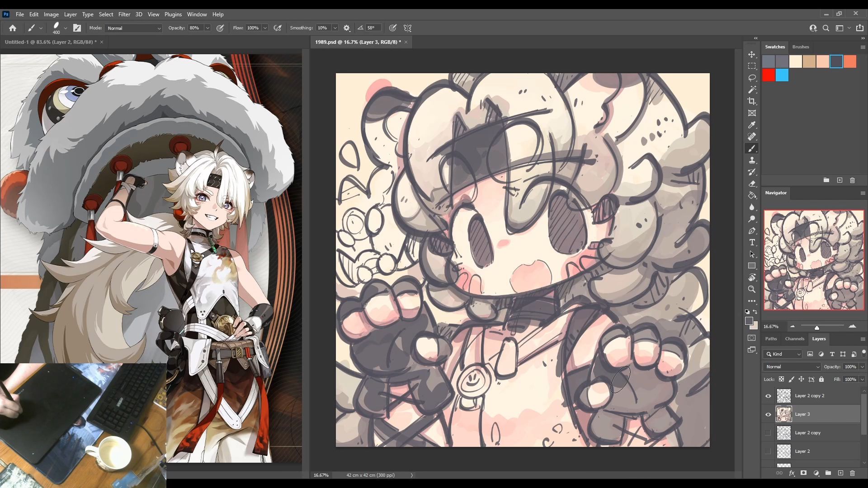Expand the Opacity slider dropdown in options bar
The image size is (868, 488).
coord(208,28)
